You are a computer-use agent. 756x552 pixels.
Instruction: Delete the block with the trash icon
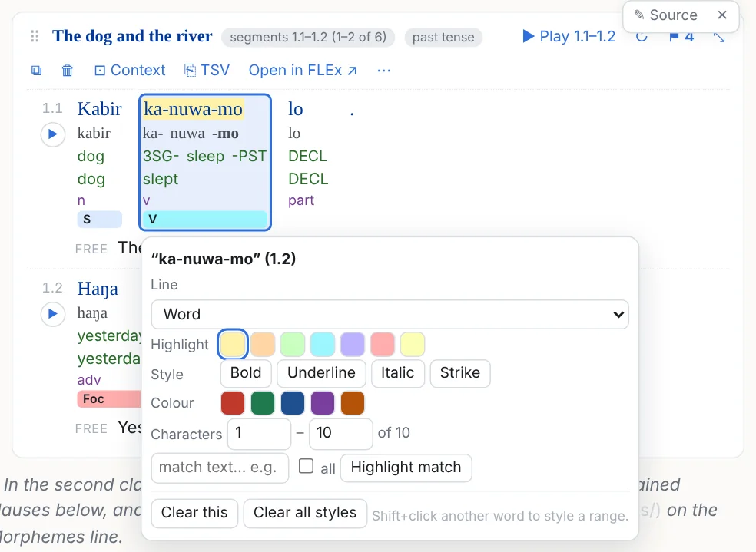point(68,71)
